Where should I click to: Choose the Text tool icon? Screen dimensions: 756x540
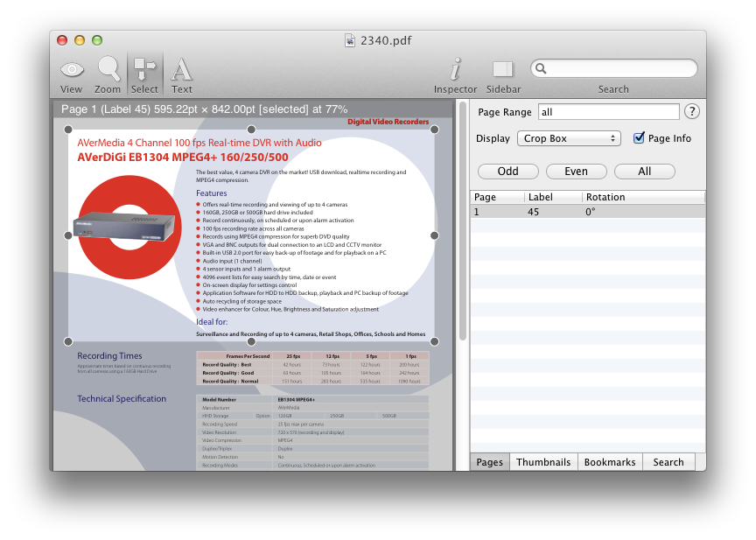(182, 69)
